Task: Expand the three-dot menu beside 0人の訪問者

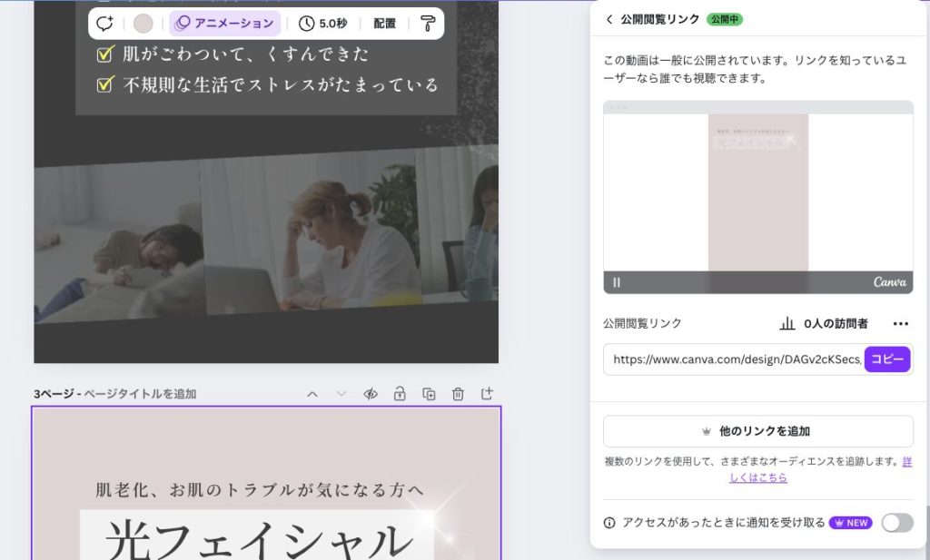Action: pos(900,323)
